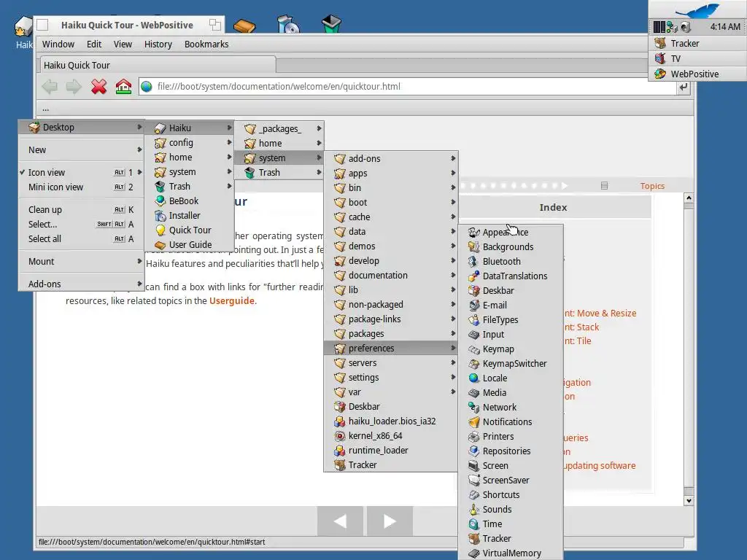The height and width of the screenshot is (560, 747).
Task: Expand the servers folder submenu
Action: 391,363
